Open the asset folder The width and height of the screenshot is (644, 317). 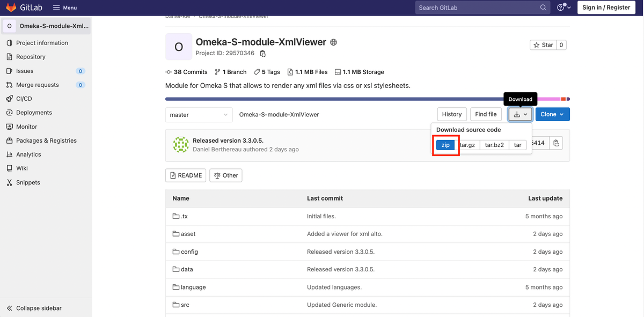pyautogui.click(x=188, y=234)
